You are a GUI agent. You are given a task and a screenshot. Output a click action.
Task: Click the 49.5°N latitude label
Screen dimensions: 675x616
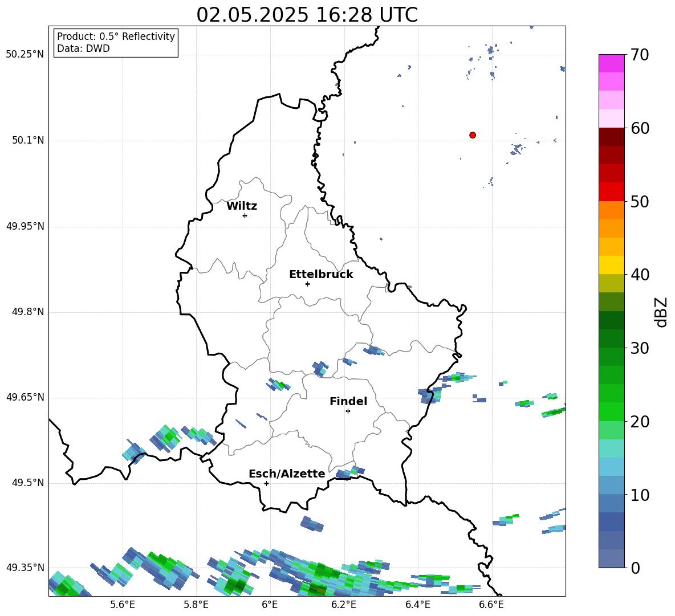click(x=28, y=483)
